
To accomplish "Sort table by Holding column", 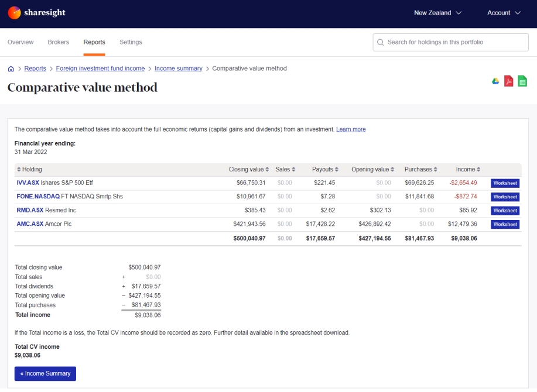I will click(29, 170).
